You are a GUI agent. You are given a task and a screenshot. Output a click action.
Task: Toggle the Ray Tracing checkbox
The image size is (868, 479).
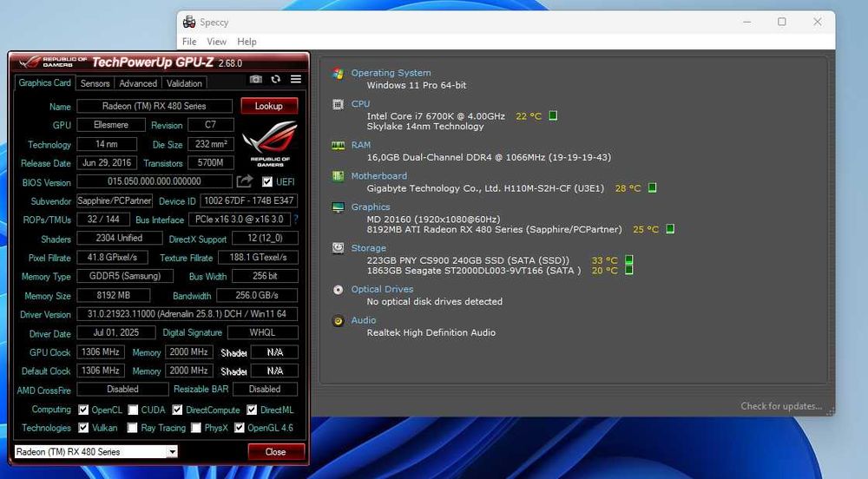[x=132, y=428]
